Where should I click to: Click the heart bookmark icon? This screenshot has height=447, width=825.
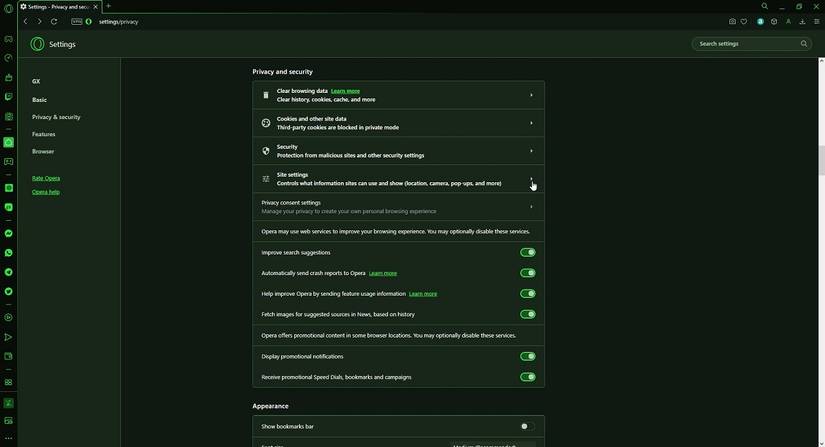click(743, 22)
